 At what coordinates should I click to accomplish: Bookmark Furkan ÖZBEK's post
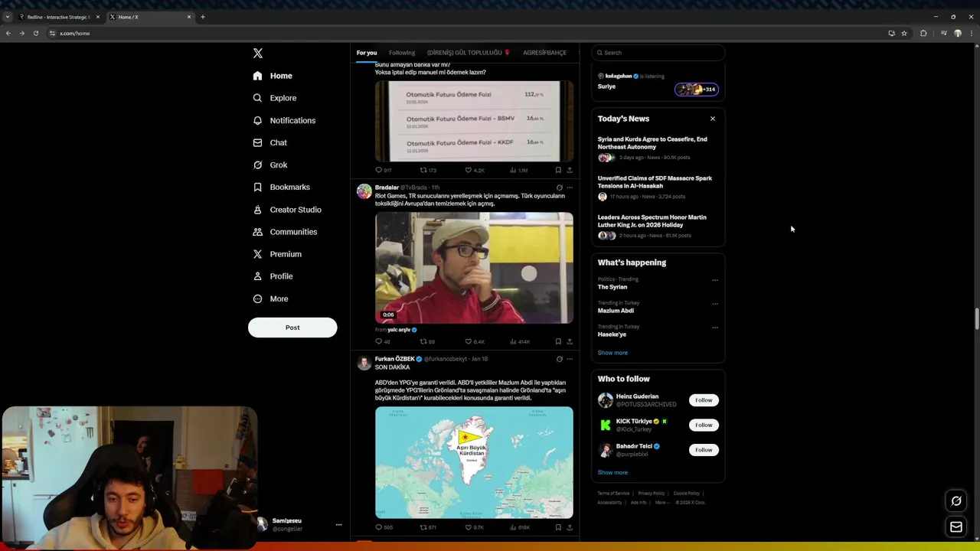(x=558, y=527)
